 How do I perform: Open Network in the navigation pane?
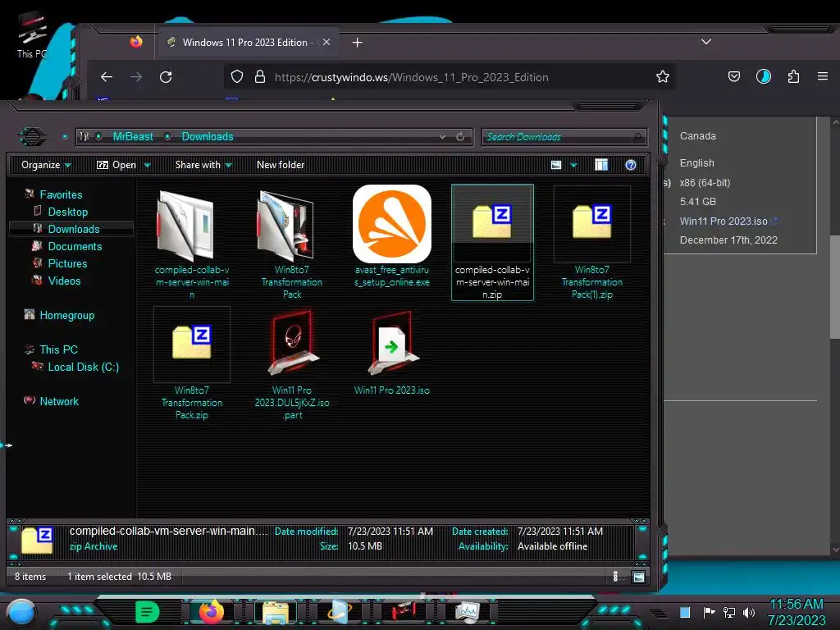click(x=59, y=401)
